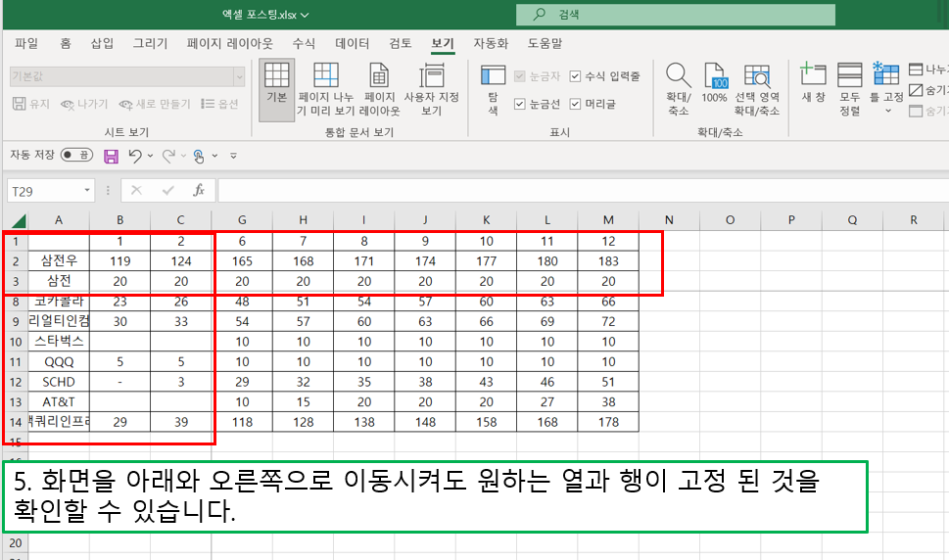Switch to the 페이지 레이아웃 ribbon tab

tap(230, 43)
